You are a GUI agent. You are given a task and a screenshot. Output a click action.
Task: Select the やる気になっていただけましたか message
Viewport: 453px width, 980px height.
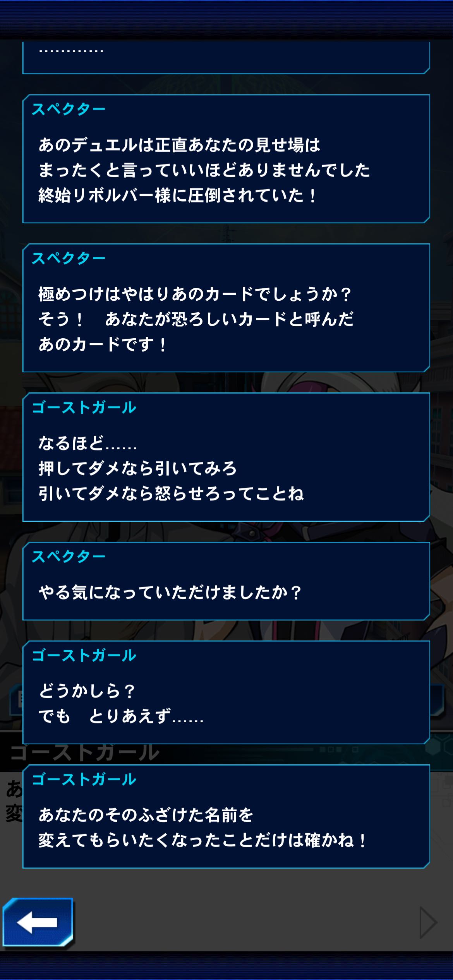(x=226, y=581)
